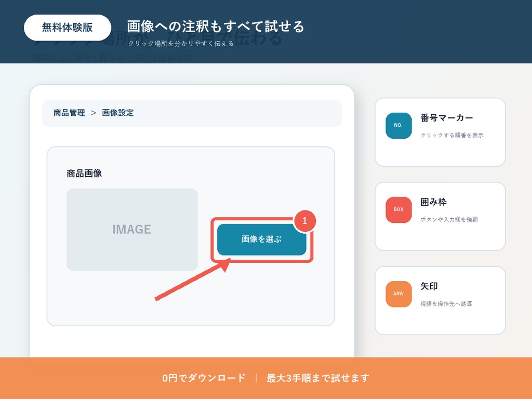Click the subtitle クリック場所を分かりやすく伝える
This screenshot has width=532, height=399.
click(181, 44)
